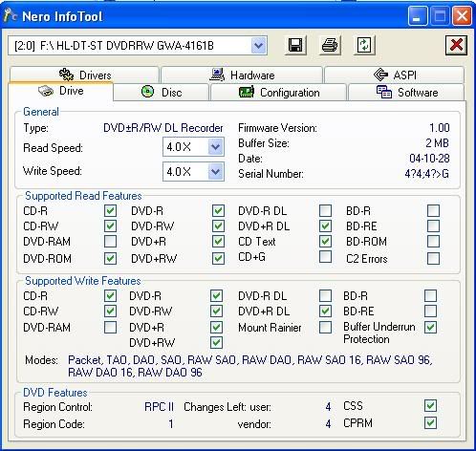Toggle CSS checkbox in DVD Features

coord(430,406)
